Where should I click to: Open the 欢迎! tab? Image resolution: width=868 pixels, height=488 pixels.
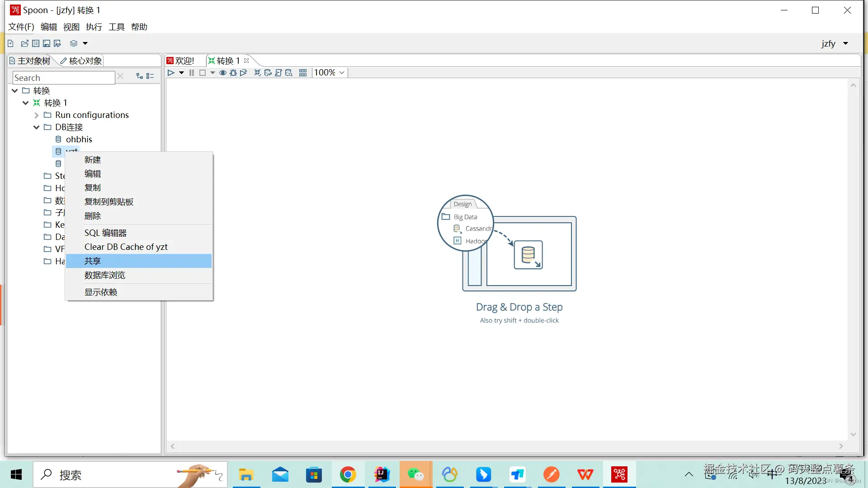coord(181,61)
